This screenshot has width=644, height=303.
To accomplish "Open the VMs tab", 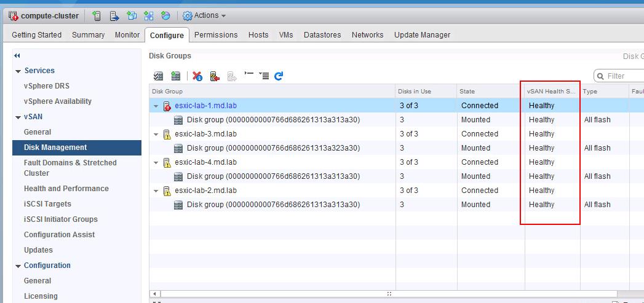I will pos(286,35).
